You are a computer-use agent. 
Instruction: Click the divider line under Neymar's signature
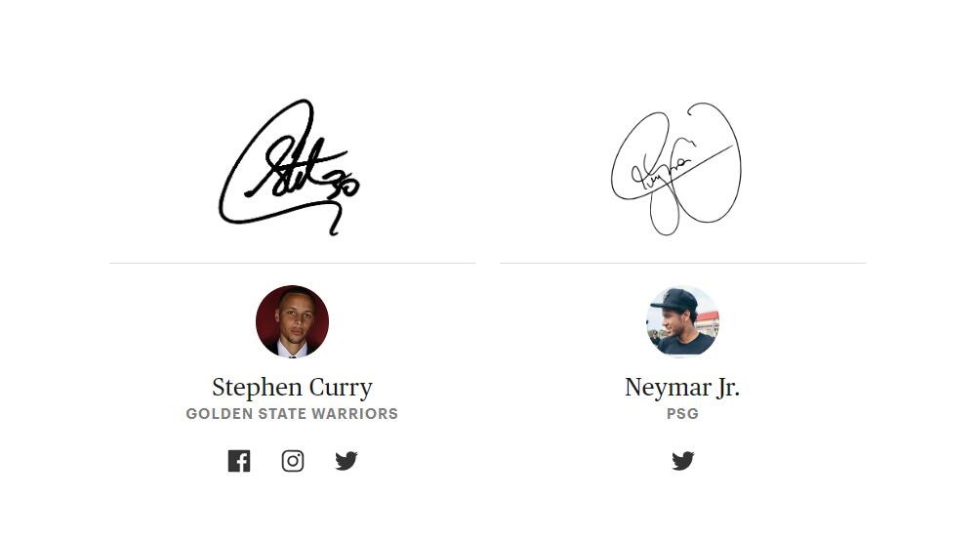point(683,263)
